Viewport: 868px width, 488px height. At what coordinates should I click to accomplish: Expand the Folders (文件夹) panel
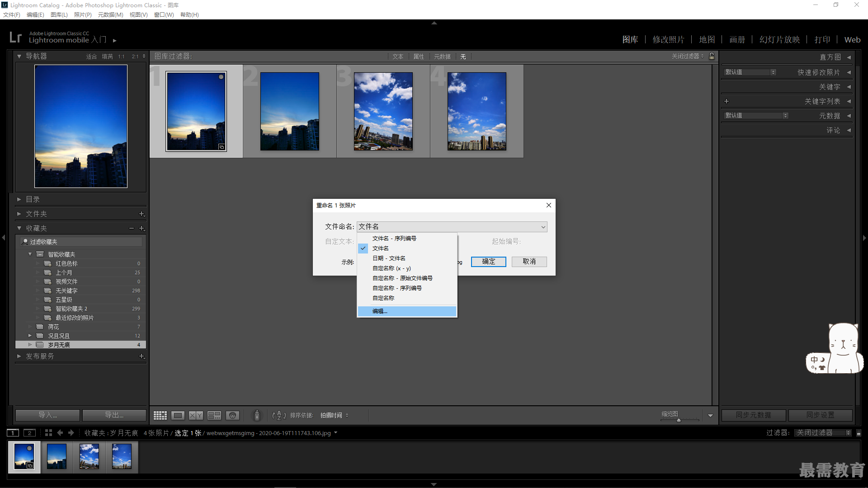pyautogui.click(x=19, y=214)
